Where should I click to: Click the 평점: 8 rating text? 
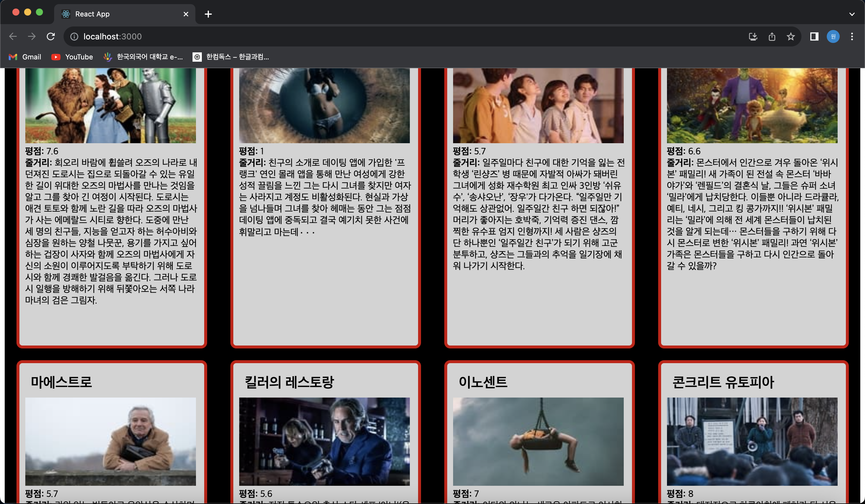pos(680,493)
